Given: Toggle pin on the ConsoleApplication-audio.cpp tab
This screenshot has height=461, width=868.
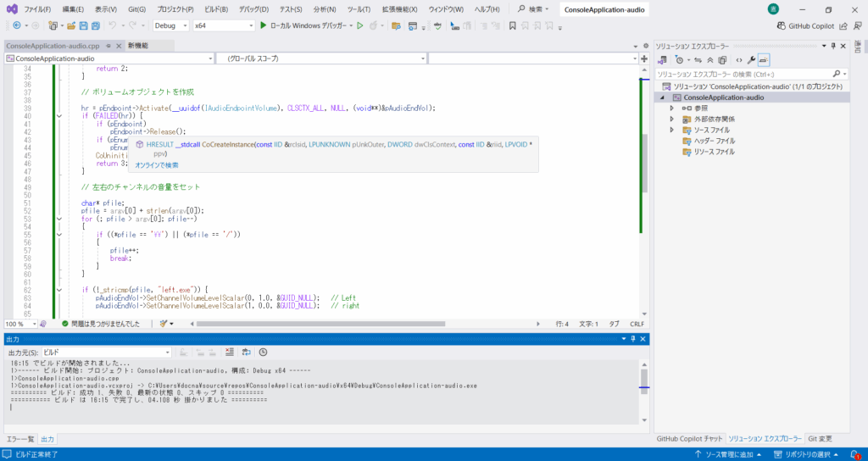Looking at the screenshot, I should (108, 46).
